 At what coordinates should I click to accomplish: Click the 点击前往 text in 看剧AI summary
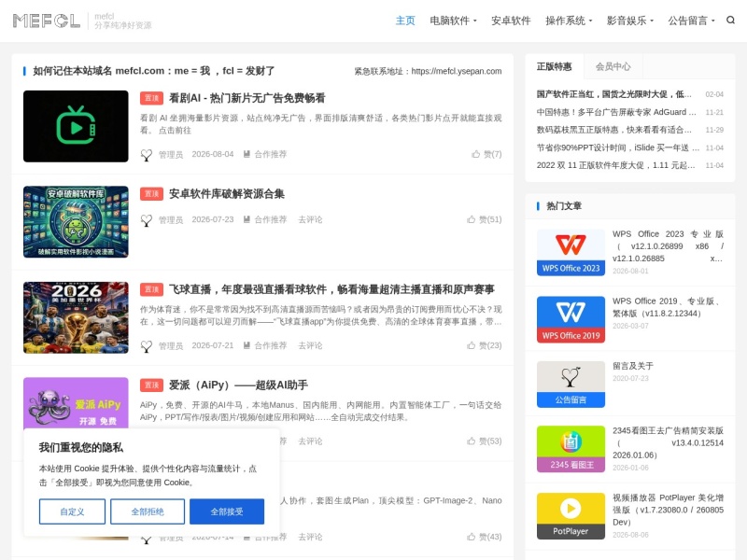[175, 131]
